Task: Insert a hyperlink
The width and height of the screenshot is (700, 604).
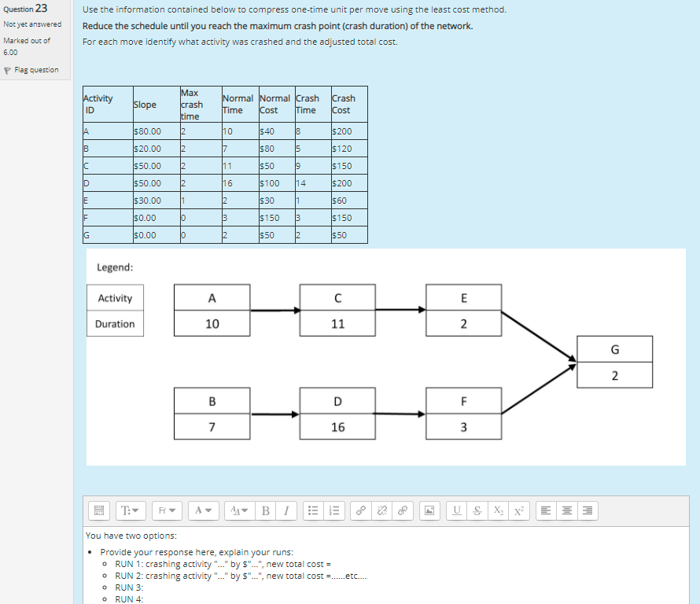Action: click(x=360, y=510)
